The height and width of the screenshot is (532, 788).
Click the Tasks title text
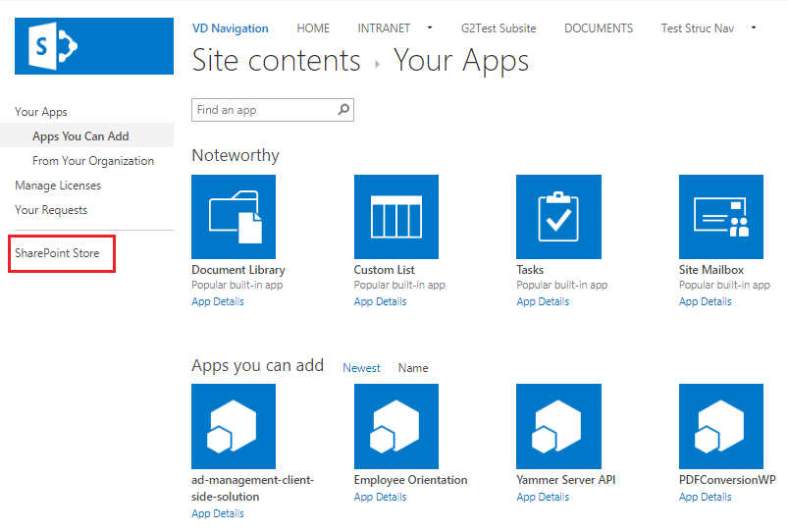pyautogui.click(x=530, y=270)
